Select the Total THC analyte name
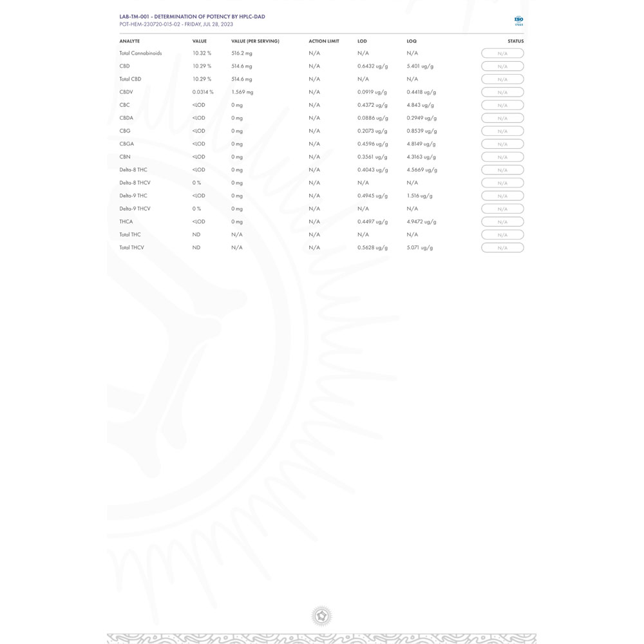Viewport: 644px width, 644px height. click(x=130, y=234)
